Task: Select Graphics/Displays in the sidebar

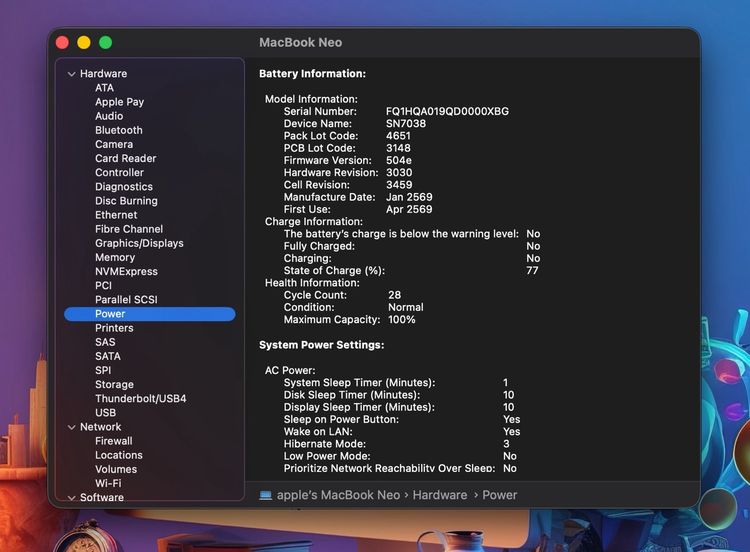Action: [139, 243]
